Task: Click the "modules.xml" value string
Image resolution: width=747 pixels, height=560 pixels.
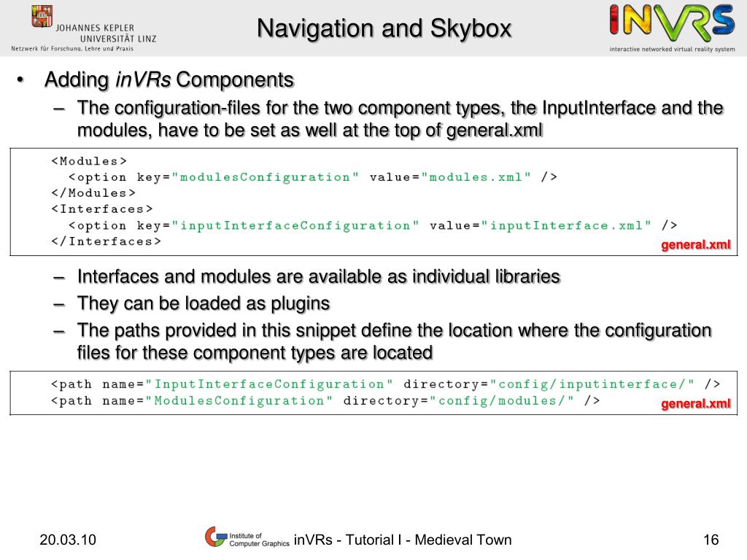Action: pos(476,177)
